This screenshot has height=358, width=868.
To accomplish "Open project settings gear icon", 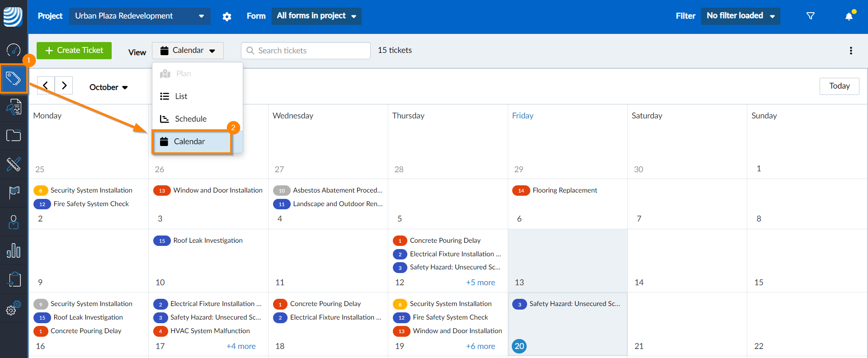I will [x=227, y=17].
